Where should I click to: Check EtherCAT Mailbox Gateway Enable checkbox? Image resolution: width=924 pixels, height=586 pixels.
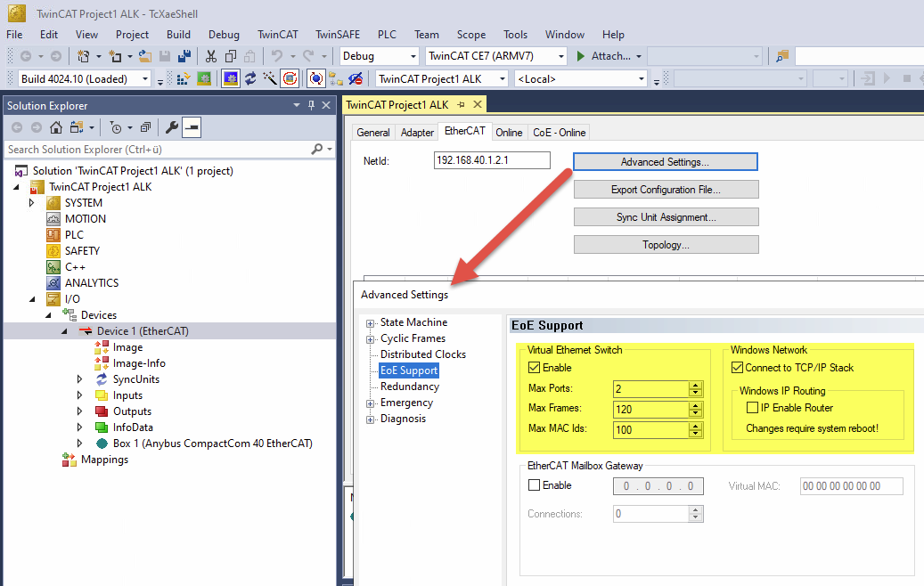point(534,485)
